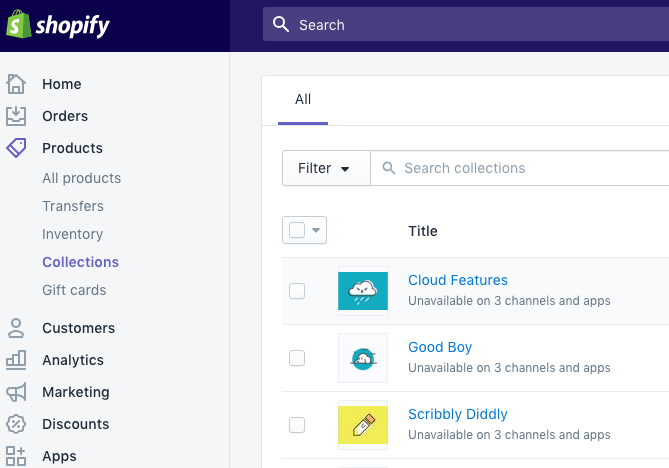
Task: Click Cloud Features rain cloud thumbnail
Action: (363, 291)
